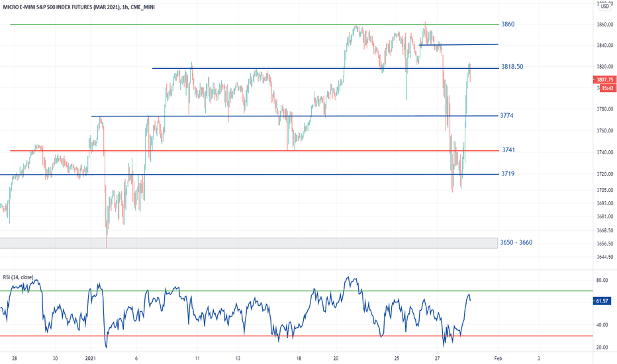Select the red horizontal line at 3741
The image size is (617, 364).
254,151
